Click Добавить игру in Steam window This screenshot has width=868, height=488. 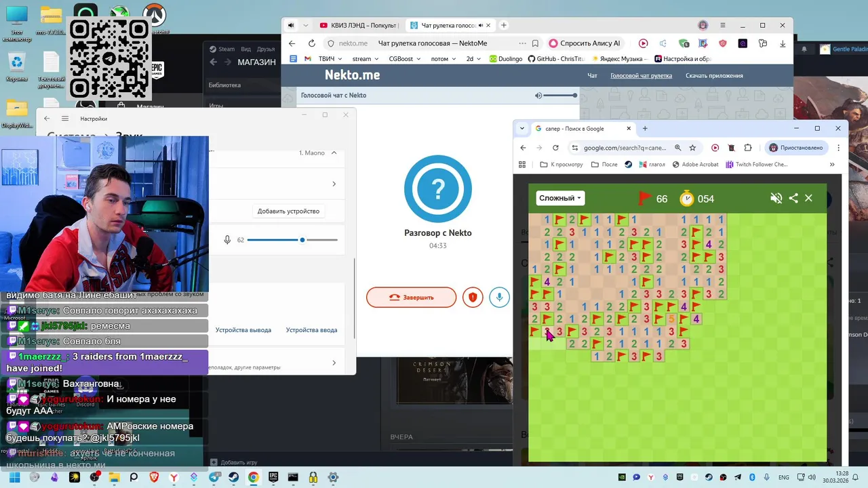(x=233, y=462)
